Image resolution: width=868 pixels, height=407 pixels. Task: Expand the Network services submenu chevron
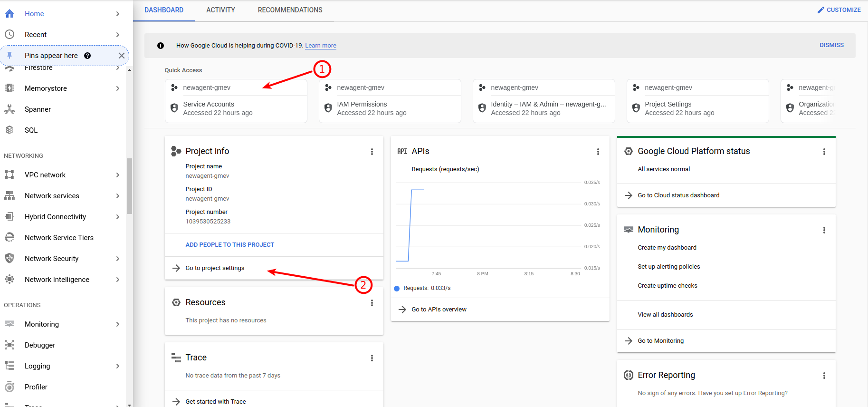(118, 196)
